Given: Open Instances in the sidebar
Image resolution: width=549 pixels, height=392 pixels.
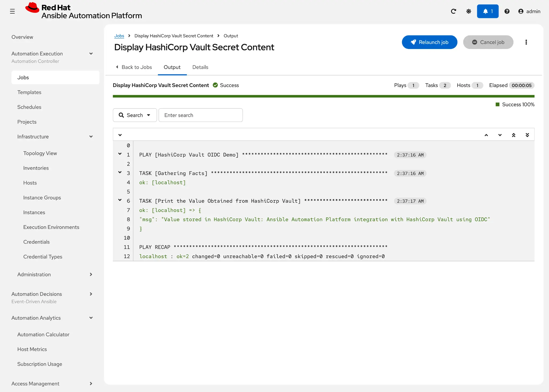Looking at the screenshot, I should (x=34, y=212).
